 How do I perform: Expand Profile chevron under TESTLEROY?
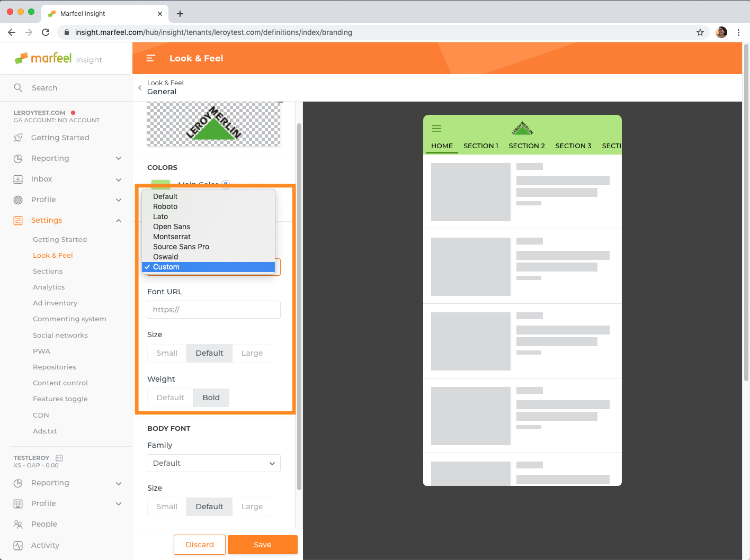[x=119, y=504]
